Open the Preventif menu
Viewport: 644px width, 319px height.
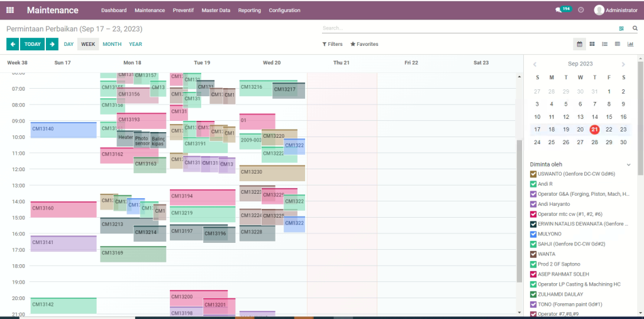pos(183,10)
